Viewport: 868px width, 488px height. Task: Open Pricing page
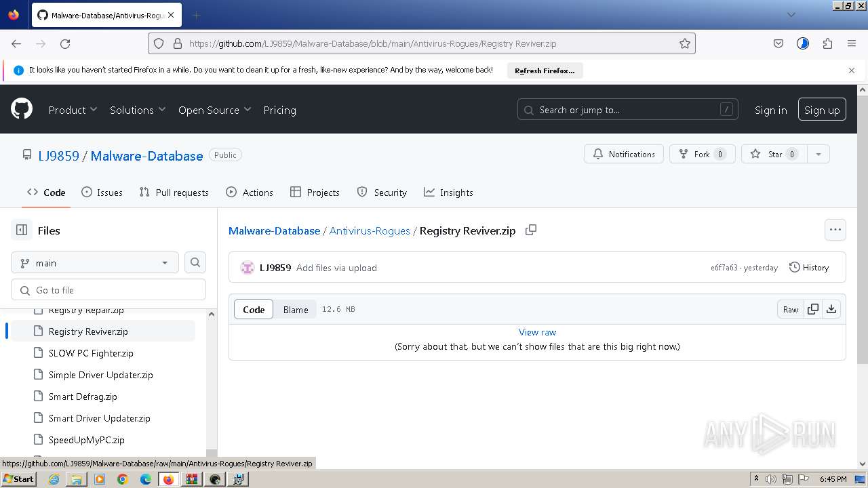pos(279,110)
